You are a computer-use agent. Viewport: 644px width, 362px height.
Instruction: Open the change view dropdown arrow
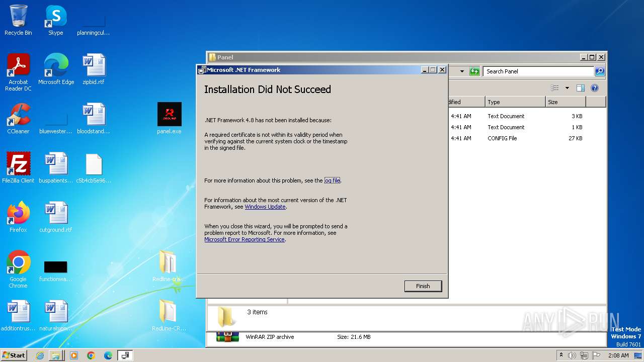(567, 88)
